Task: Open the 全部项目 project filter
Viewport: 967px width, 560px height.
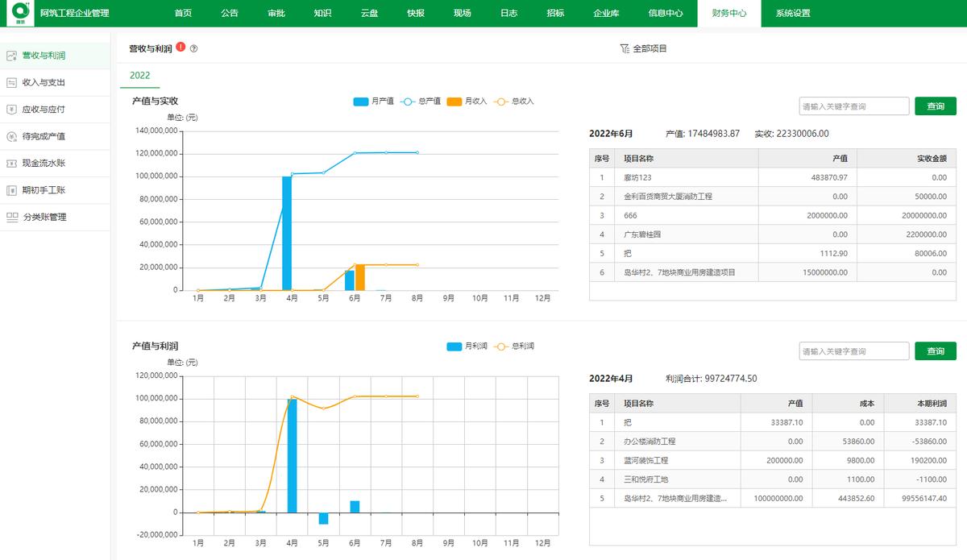Action: click(x=642, y=48)
